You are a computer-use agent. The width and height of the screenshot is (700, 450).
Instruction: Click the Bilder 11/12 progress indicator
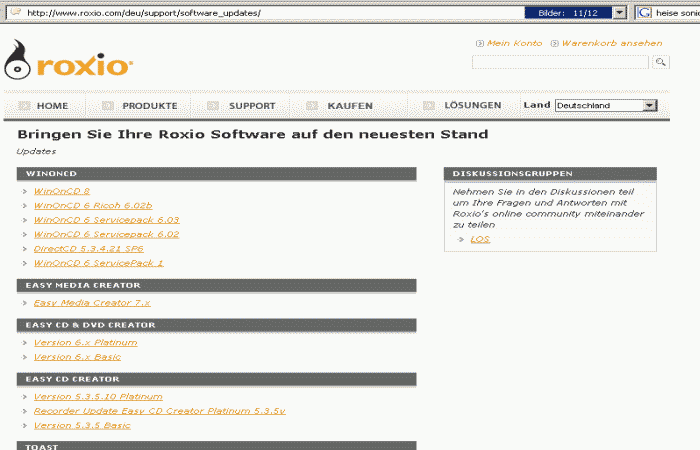566,13
